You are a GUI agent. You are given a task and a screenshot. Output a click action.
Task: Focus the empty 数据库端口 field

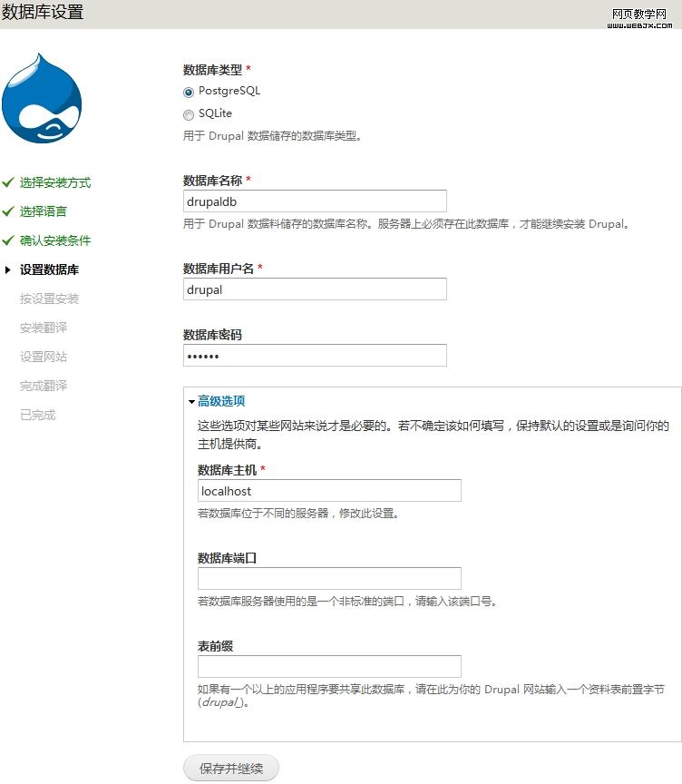coord(329,579)
